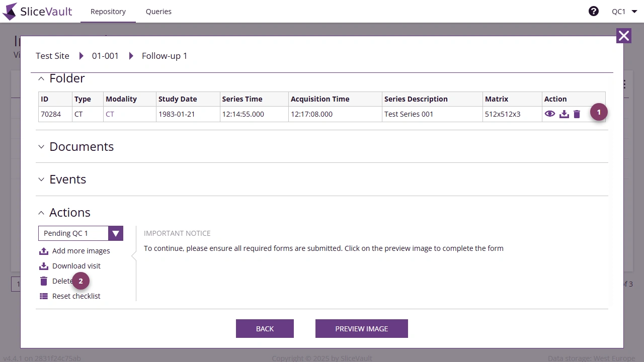The image size is (644, 362).
Task: Click the series ID 70284 cell
Action: click(x=55, y=114)
